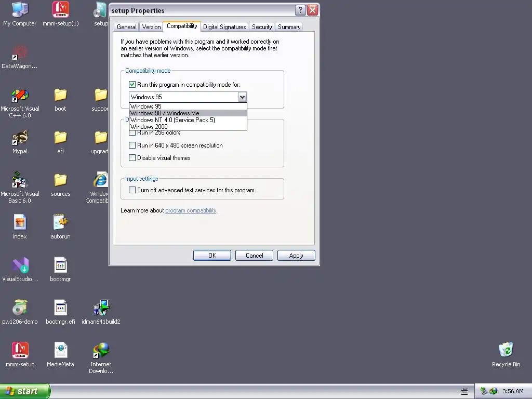Collapse the compatibility mode dropdown arrow

tap(242, 97)
